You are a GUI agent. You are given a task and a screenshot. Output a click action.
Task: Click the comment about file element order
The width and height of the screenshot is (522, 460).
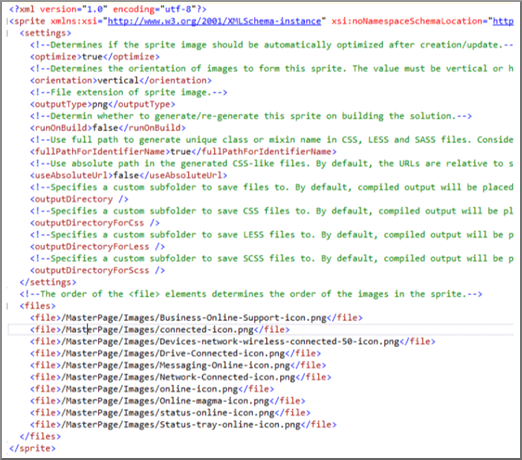coord(251,294)
